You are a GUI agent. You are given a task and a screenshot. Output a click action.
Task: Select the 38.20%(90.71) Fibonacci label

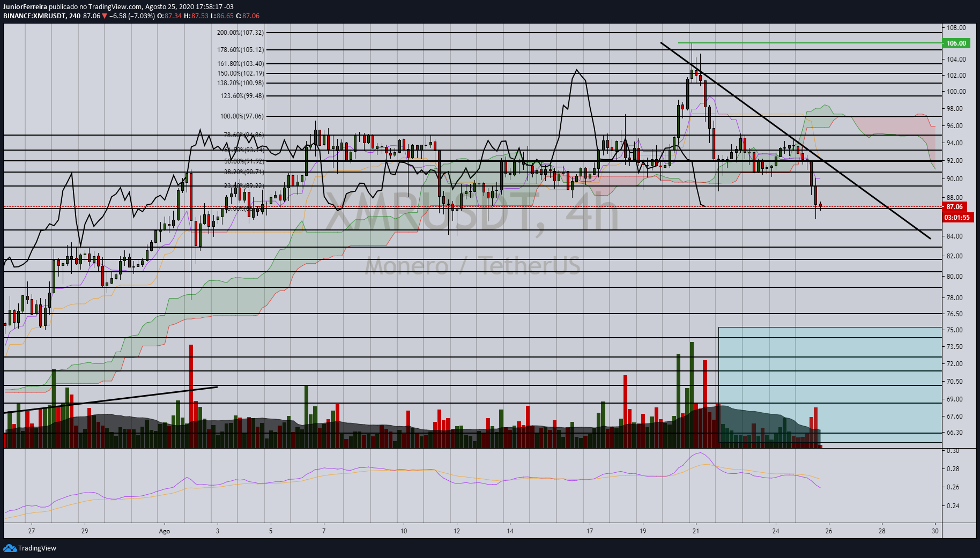[x=244, y=172]
